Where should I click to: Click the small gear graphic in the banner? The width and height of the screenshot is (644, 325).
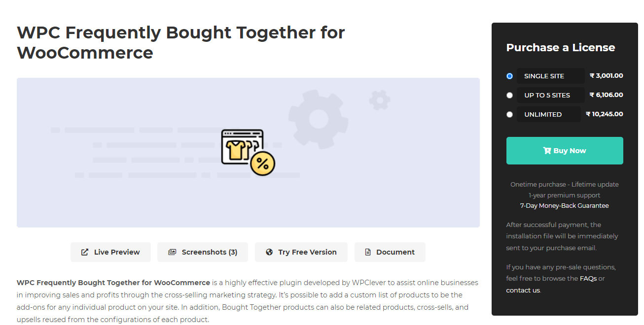379,100
